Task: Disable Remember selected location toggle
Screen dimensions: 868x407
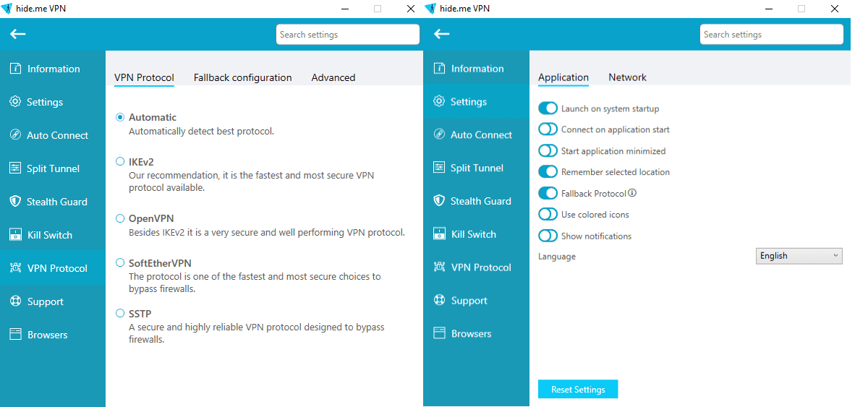Action: pyautogui.click(x=548, y=172)
